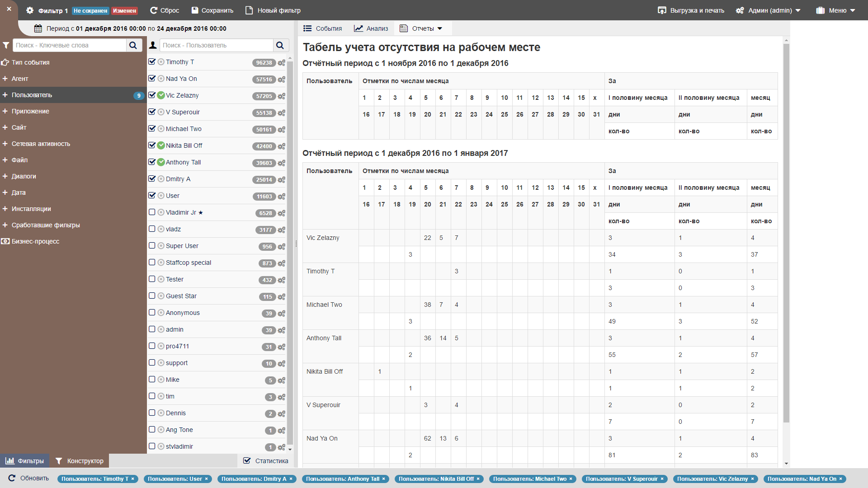Open the Админ (admin) dropdown
Viewport: 868px width, 488px height.
click(x=770, y=10)
